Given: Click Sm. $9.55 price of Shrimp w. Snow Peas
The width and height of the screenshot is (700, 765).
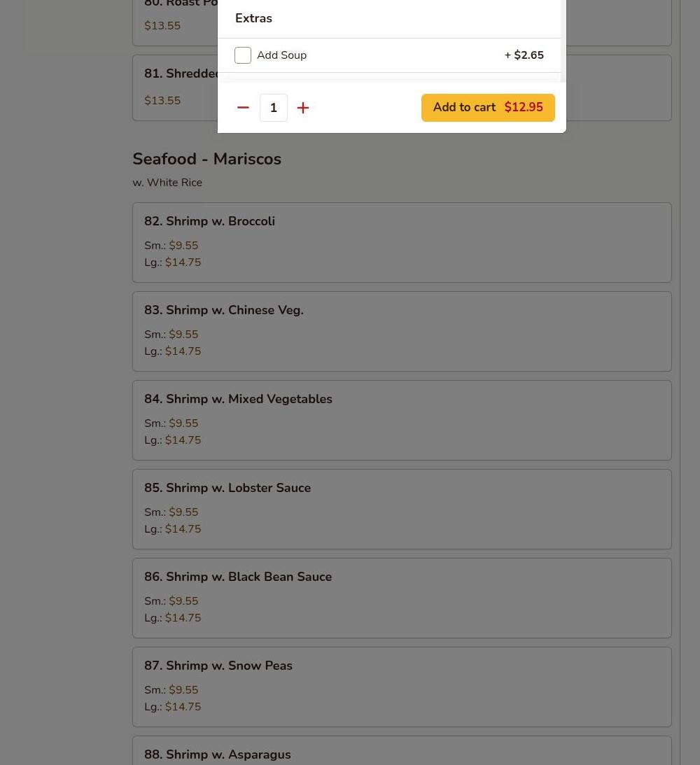Looking at the screenshot, I should click(x=171, y=690).
